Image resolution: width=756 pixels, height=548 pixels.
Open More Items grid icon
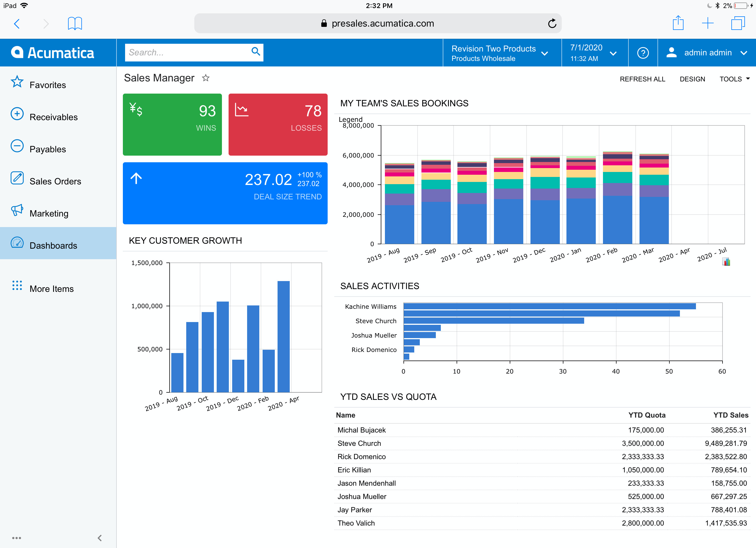pyautogui.click(x=17, y=286)
